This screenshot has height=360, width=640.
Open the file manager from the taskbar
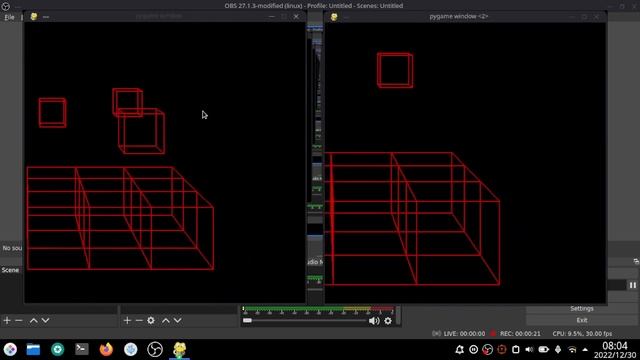tap(33, 349)
